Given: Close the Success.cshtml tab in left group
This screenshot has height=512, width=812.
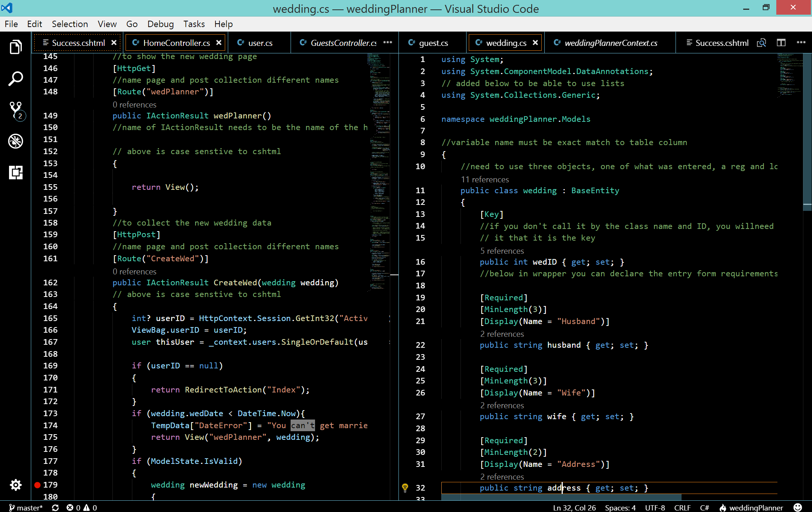Looking at the screenshot, I should point(114,43).
